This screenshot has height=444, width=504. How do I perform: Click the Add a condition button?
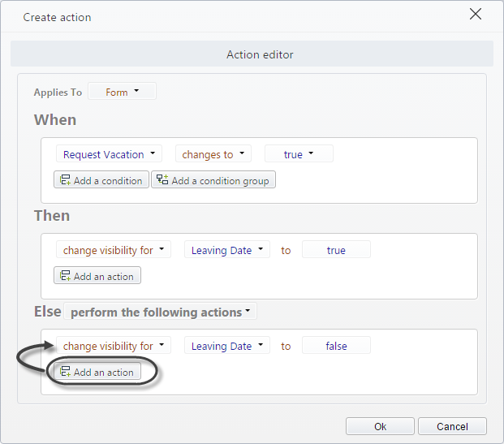[101, 179]
